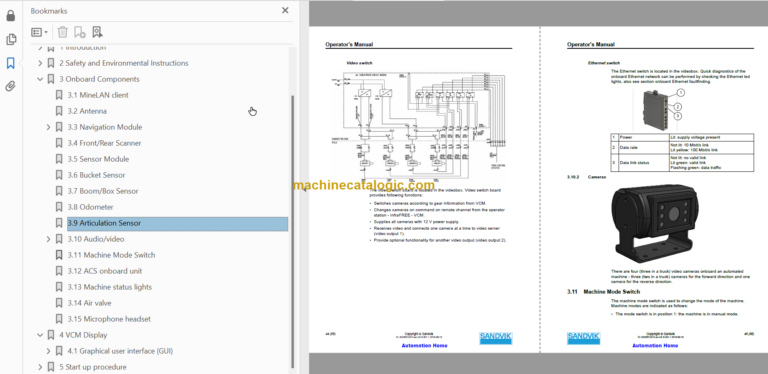Viewport: 768px width, 374px height.
Task: Click bookmark icon beside 3.2 Antenna
Action: click(x=59, y=111)
